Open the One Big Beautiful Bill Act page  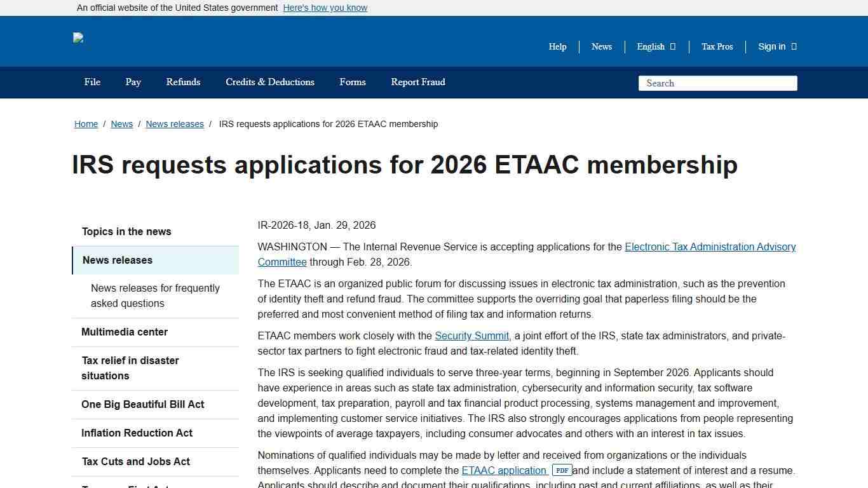[142, 404]
